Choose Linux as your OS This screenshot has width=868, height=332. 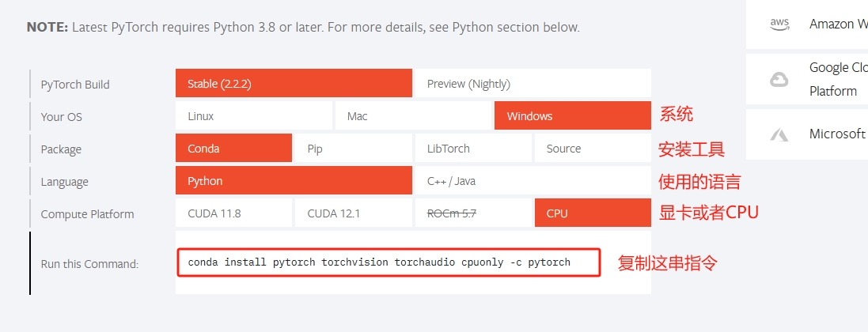[x=253, y=115]
